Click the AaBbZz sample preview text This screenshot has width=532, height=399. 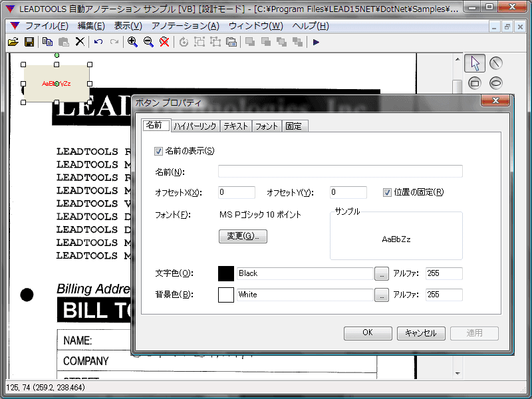coord(396,239)
